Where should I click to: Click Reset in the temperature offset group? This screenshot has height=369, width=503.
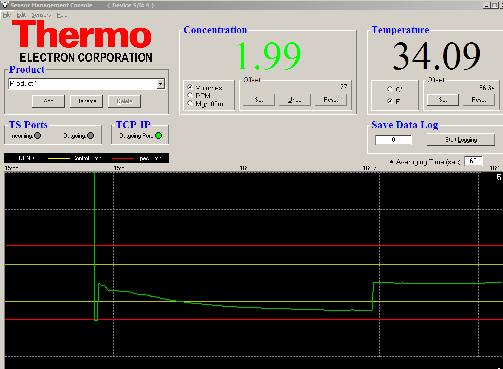point(479,100)
